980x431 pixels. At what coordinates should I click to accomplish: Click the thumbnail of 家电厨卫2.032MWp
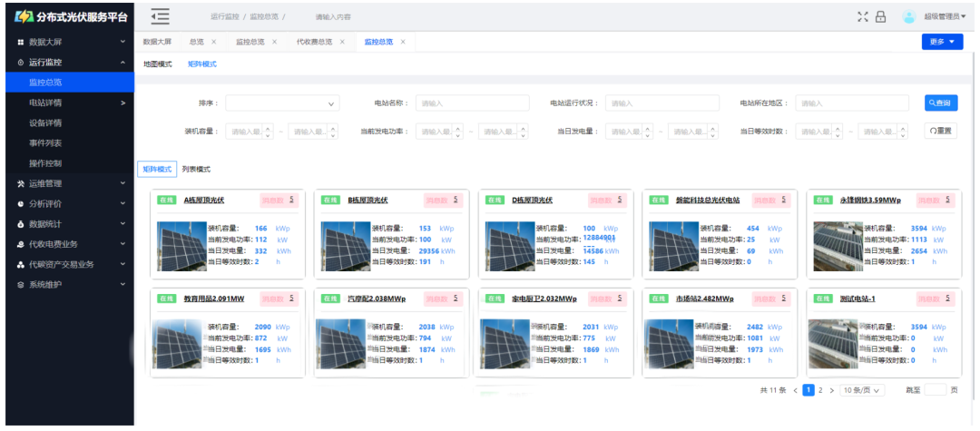coord(505,344)
